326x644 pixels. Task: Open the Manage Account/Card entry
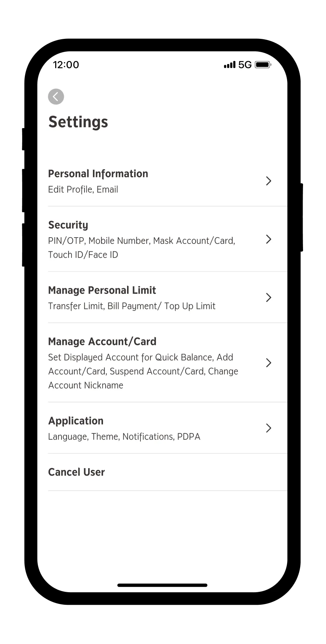[x=102, y=341]
